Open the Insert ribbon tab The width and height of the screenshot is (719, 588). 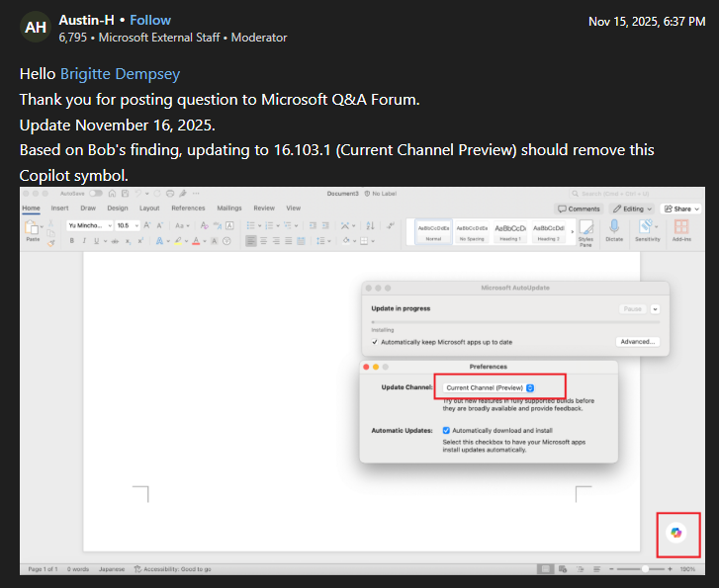click(x=59, y=209)
